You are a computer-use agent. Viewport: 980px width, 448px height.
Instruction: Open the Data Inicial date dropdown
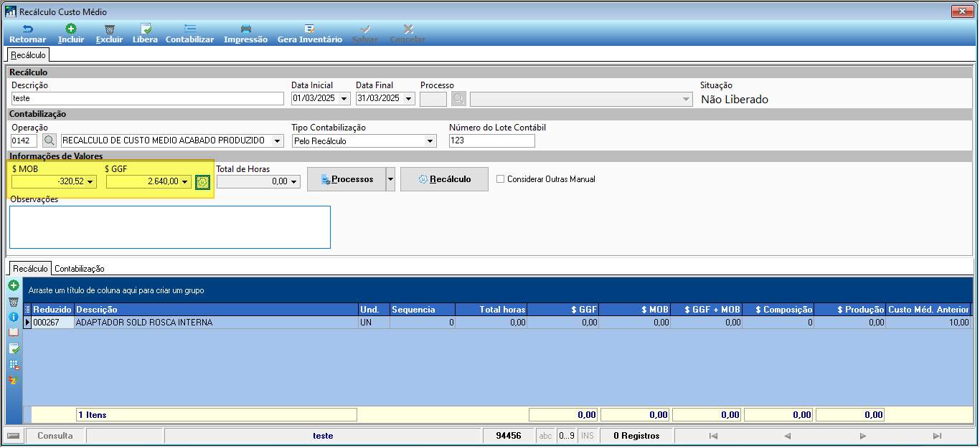pyautogui.click(x=344, y=99)
